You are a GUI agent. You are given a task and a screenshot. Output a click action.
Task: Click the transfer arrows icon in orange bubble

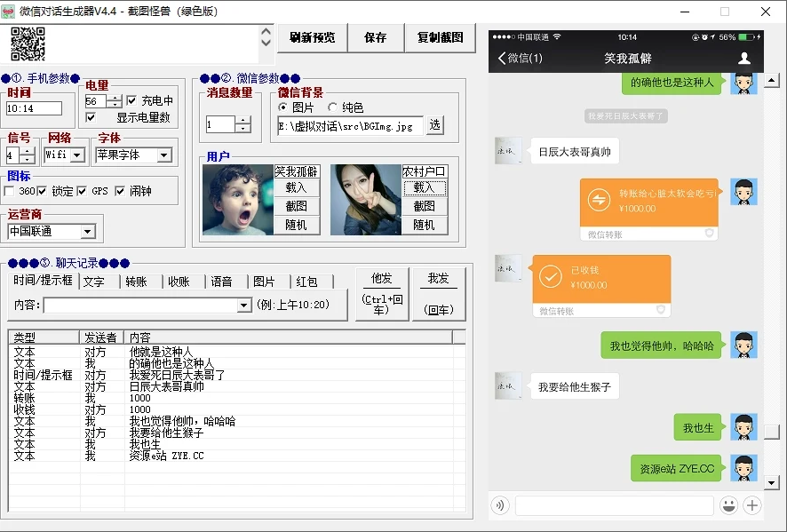coord(600,201)
